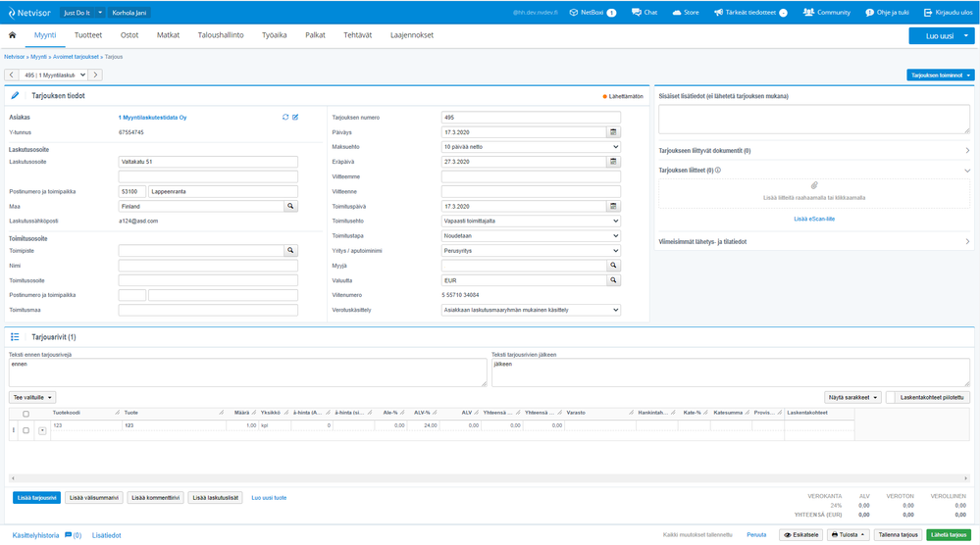Image resolution: width=980 pixels, height=545 pixels.
Task: Click the home icon in navigation bar
Action: coord(13,35)
